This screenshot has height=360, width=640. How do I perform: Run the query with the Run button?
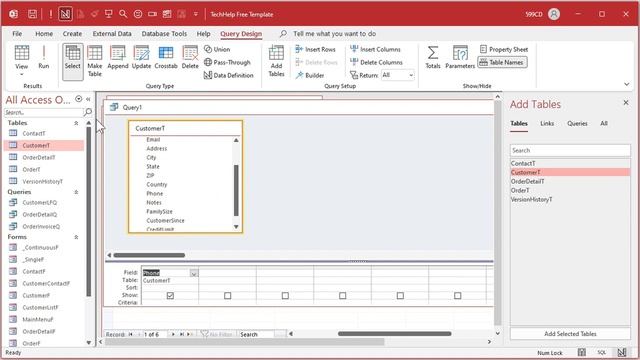pos(44,57)
